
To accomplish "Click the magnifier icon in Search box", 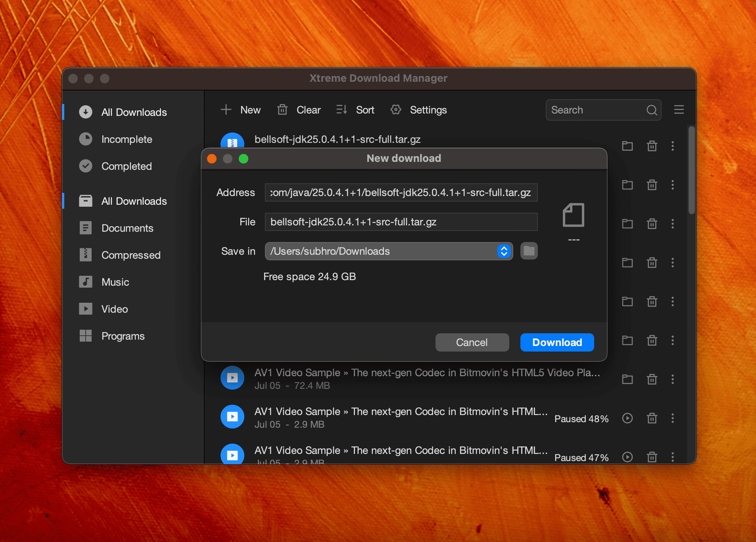I will (652, 110).
